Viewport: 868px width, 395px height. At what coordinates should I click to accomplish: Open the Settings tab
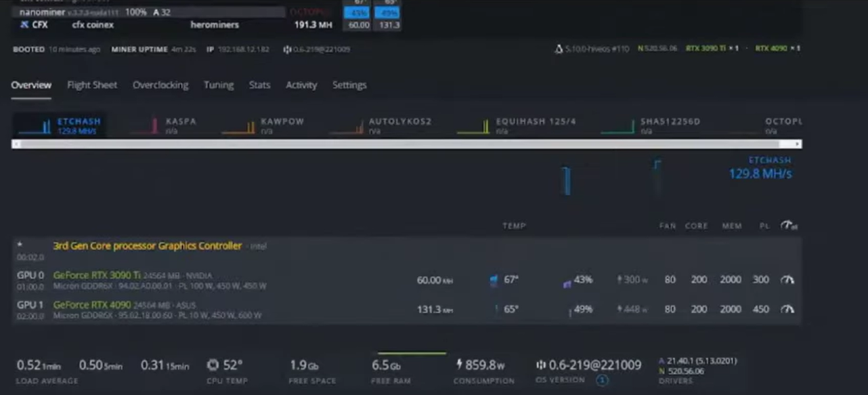tap(349, 85)
